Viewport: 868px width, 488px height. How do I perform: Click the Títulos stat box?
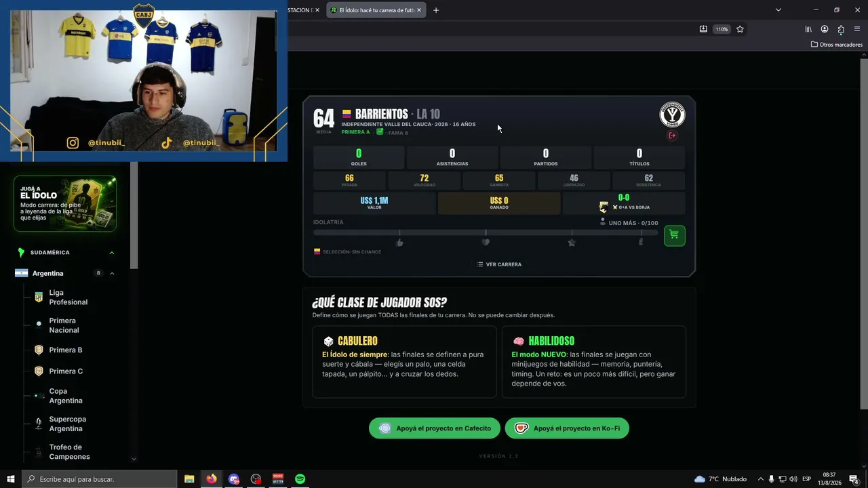(x=639, y=157)
